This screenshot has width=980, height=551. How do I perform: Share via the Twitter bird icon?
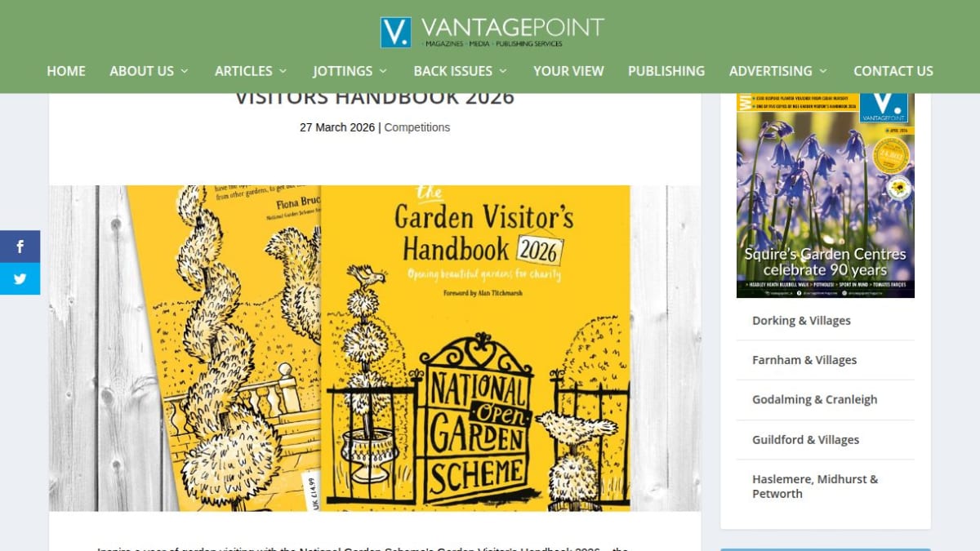click(20, 278)
